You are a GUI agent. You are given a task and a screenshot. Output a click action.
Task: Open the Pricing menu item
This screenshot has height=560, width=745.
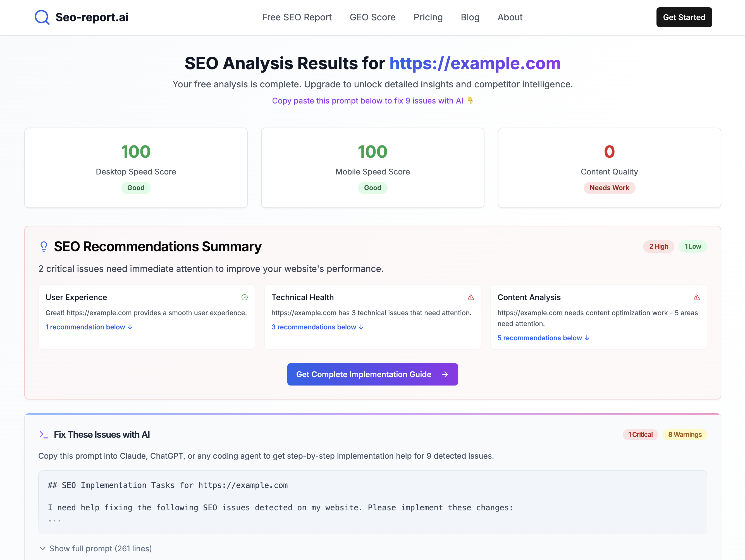pyautogui.click(x=428, y=17)
